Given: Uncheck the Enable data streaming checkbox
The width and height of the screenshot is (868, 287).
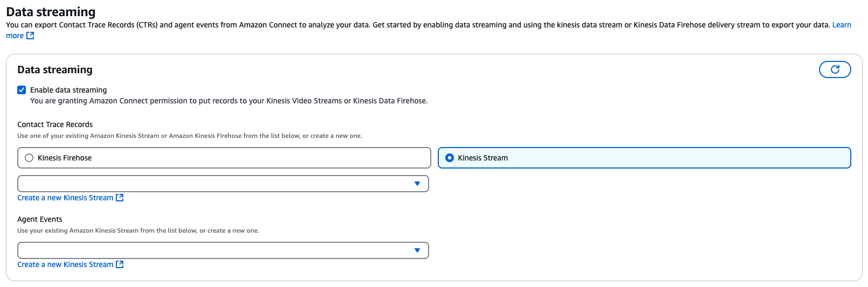Looking at the screenshot, I should [x=22, y=90].
